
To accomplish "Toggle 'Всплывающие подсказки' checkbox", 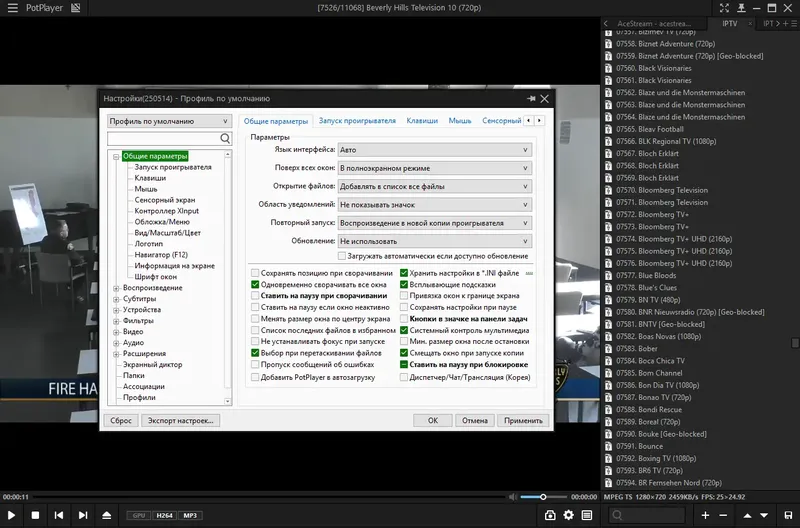I will point(404,284).
